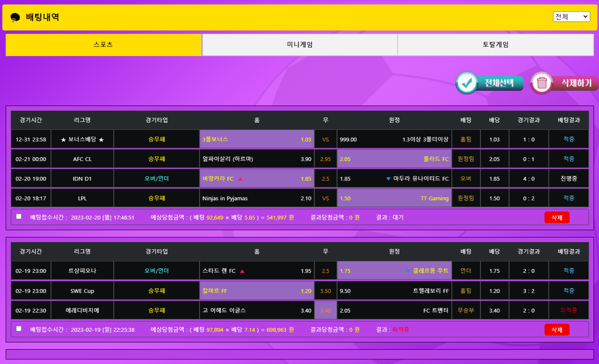
Task: Click the highlighted 3.40 draw odds cell
Action: pos(326,310)
